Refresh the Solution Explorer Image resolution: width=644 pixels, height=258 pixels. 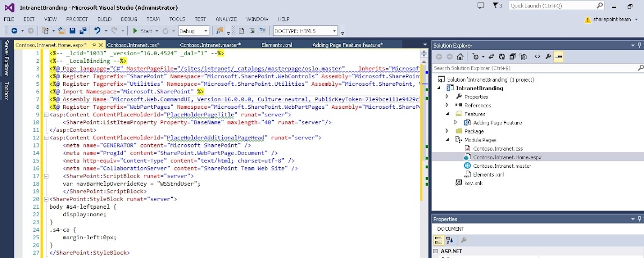pyautogui.click(x=502, y=56)
